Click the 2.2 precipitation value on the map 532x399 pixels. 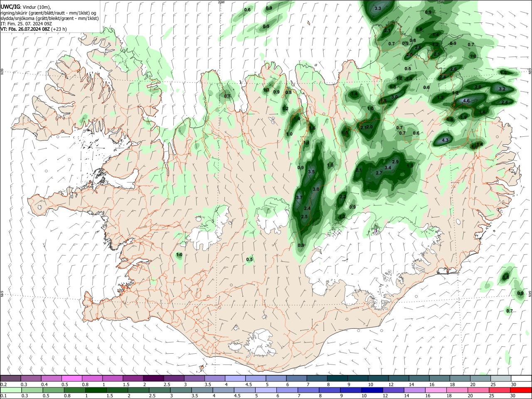343,197
